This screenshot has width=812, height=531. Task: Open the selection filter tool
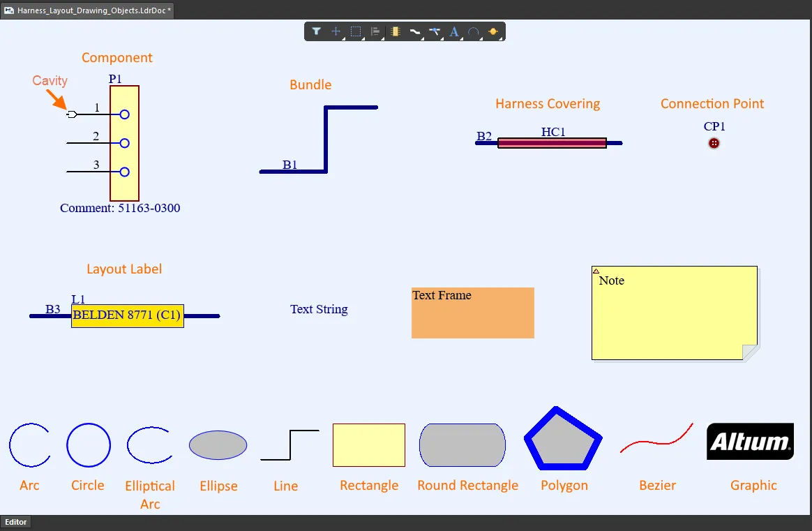pyautogui.click(x=316, y=31)
